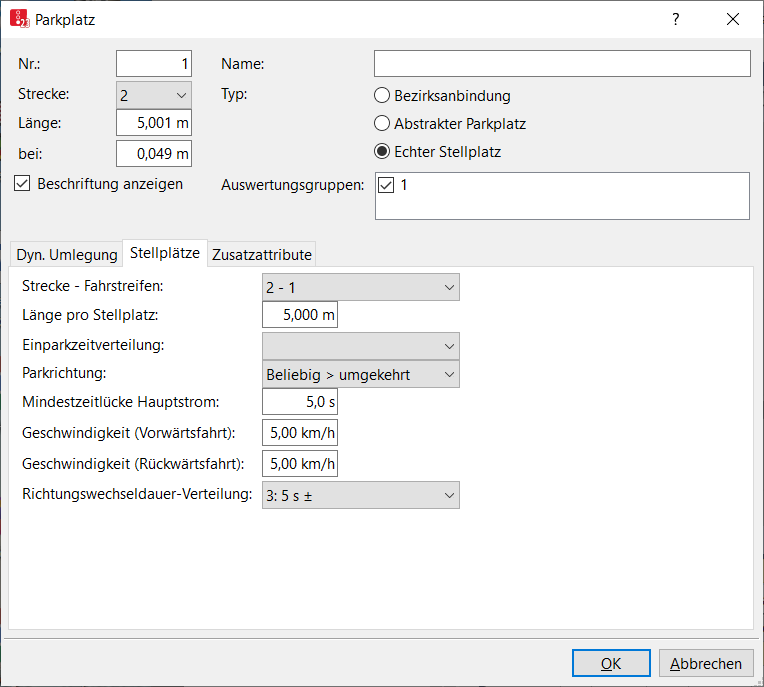Click the Abbrechen button
This screenshot has height=687, width=764.
tap(706, 663)
